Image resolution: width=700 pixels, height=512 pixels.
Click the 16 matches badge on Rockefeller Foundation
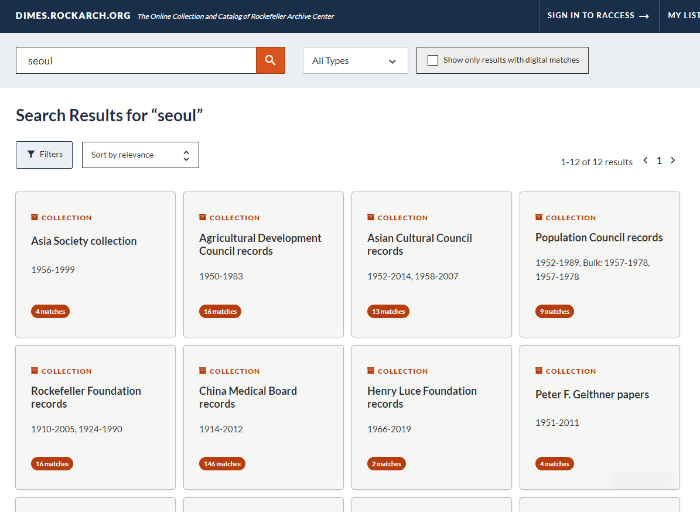(x=52, y=464)
